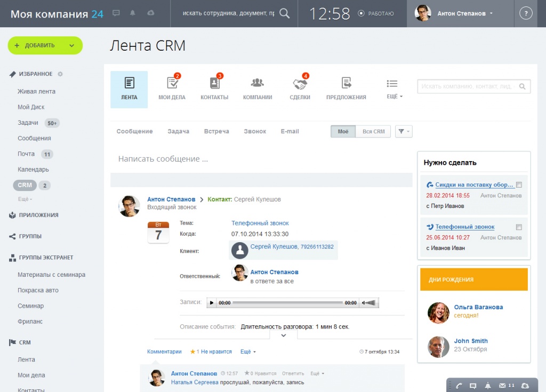The width and height of the screenshot is (546, 392).
Task: Switch feed filter to Моё
Action: 343,131
